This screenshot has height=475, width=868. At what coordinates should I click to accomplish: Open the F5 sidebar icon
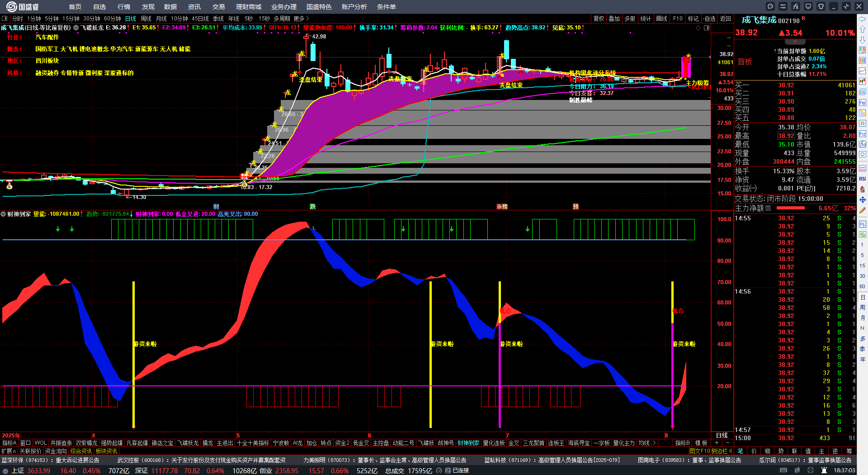pyautogui.click(x=863, y=224)
